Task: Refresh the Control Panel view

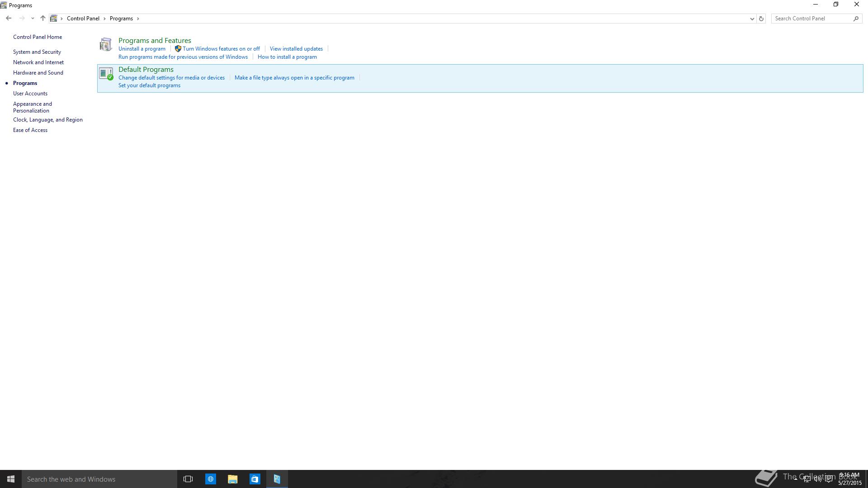Action: 761,19
